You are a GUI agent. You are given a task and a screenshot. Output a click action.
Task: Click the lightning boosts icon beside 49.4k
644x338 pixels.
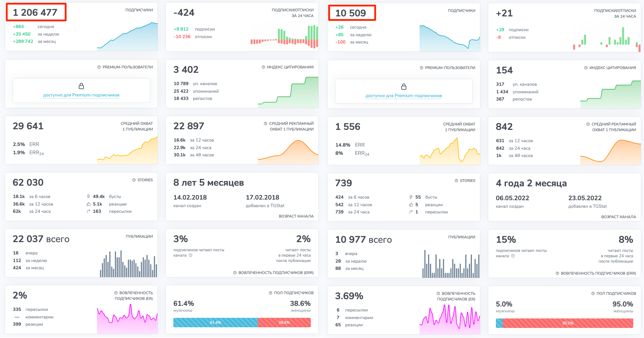[x=89, y=196]
